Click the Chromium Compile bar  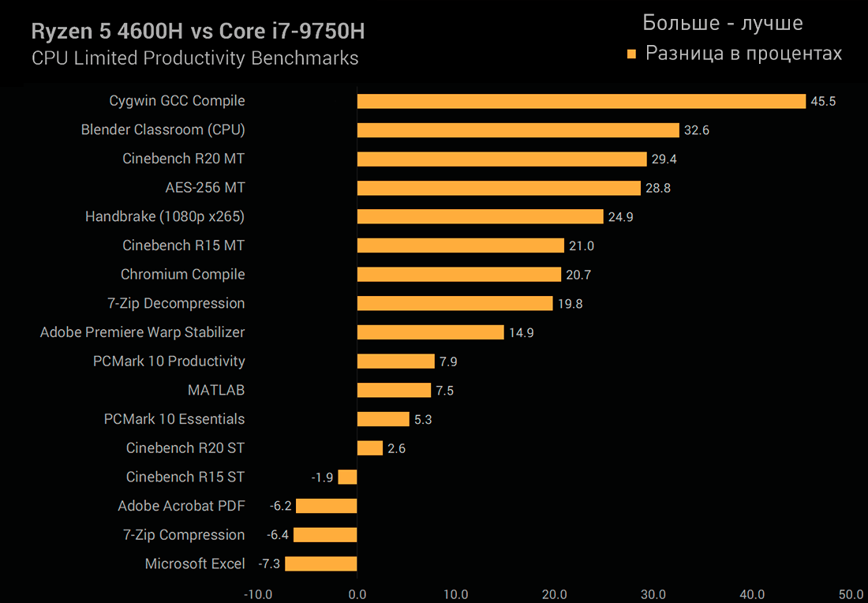point(459,274)
